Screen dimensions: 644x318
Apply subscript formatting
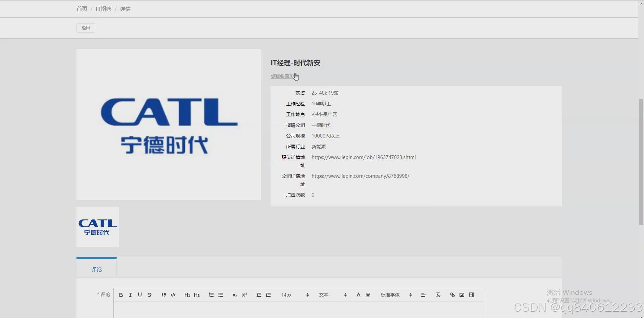(235, 295)
